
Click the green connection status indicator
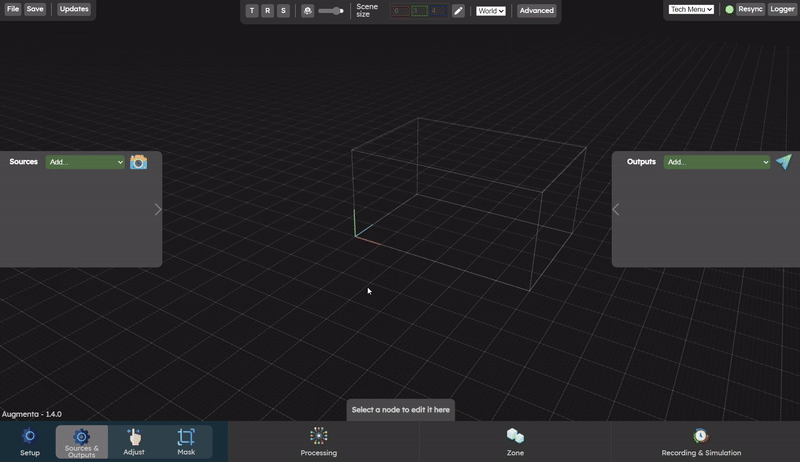tap(730, 9)
